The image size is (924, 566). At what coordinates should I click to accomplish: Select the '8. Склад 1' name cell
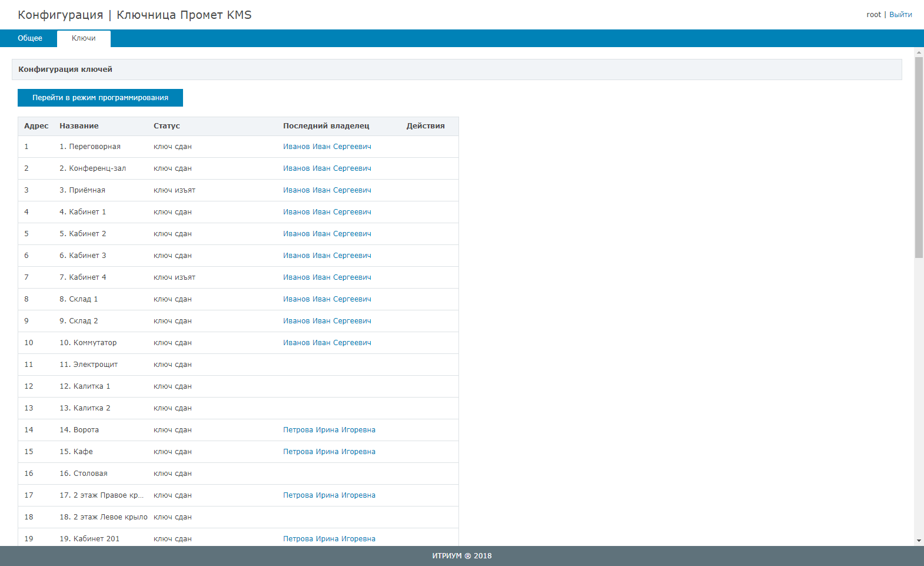79,299
